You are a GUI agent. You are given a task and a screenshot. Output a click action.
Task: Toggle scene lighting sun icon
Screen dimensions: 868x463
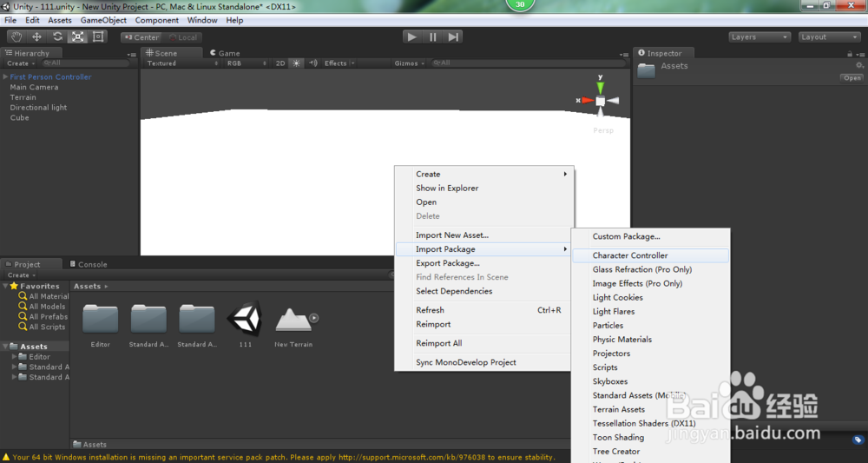[297, 63]
